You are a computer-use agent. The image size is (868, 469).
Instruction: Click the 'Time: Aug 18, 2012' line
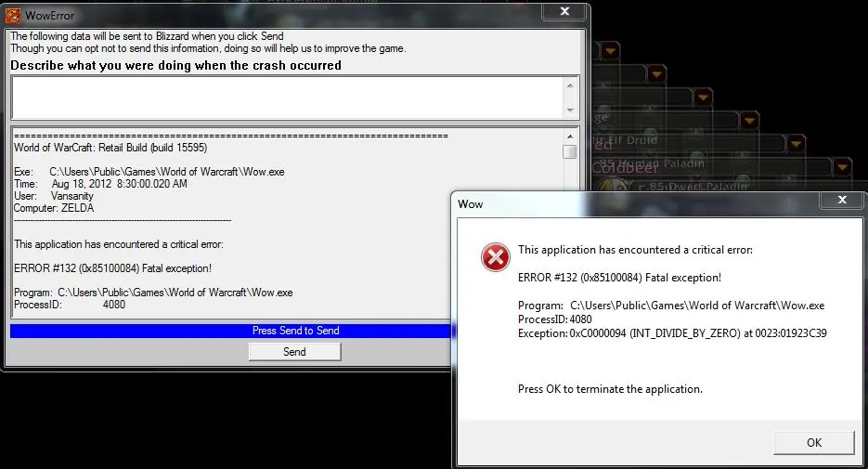tap(100, 184)
